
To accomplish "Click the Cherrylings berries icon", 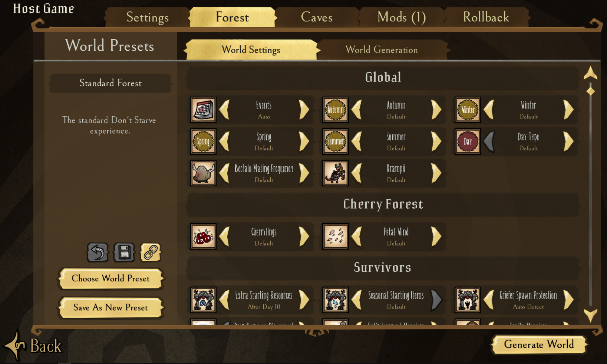I will click(203, 236).
